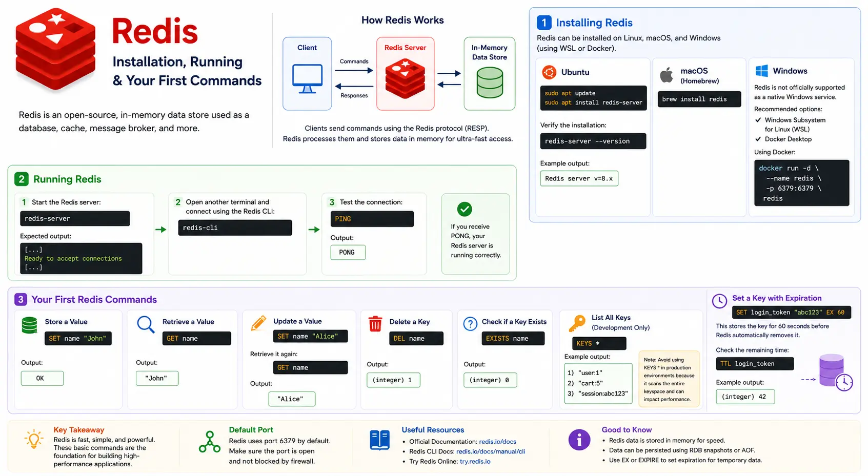The image size is (868, 476).
Task: Click the Ubuntu logo icon
Action: click(549, 72)
